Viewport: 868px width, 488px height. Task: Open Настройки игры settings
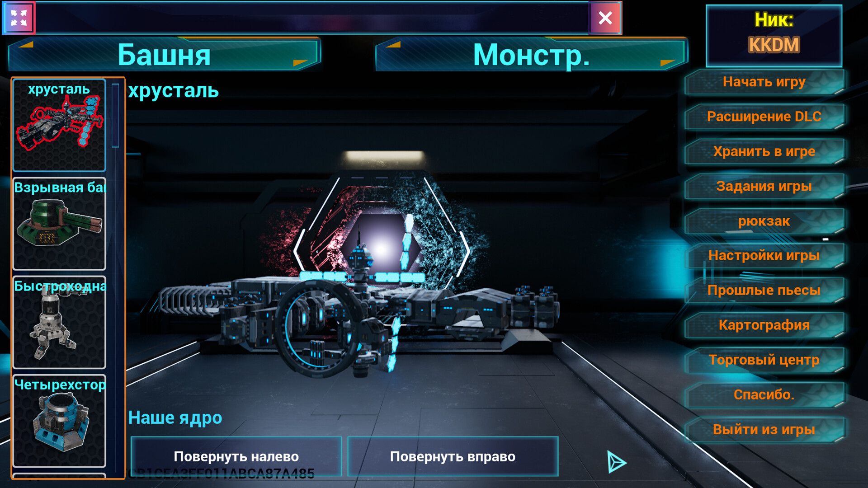click(x=764, y=255)
